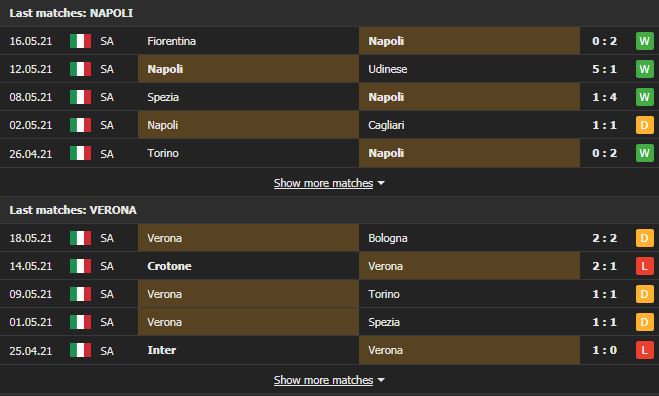
Task: Select the Inter team name
Action: [162, 350]
